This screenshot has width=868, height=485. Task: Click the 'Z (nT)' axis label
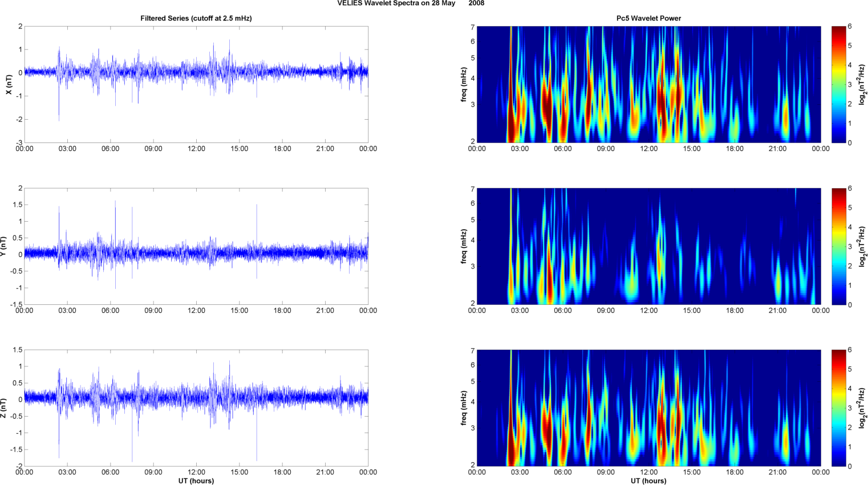pyautogui.click(x=3, y=408)
